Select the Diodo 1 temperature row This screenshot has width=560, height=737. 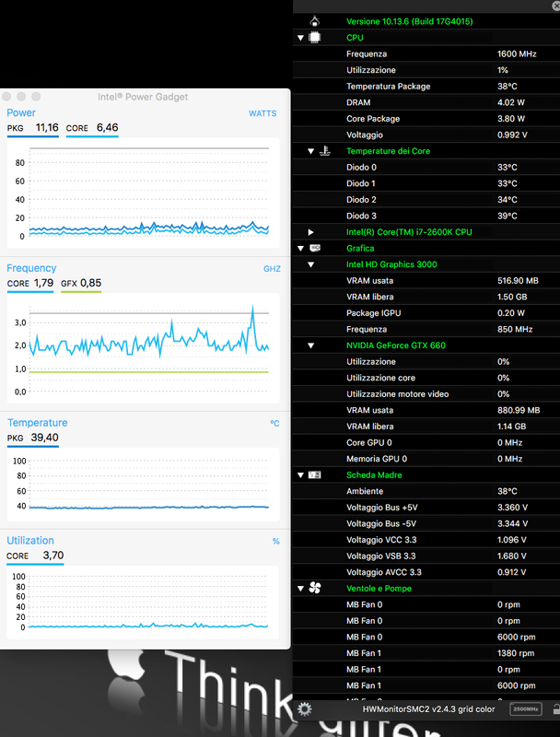(x=426, y=183)
